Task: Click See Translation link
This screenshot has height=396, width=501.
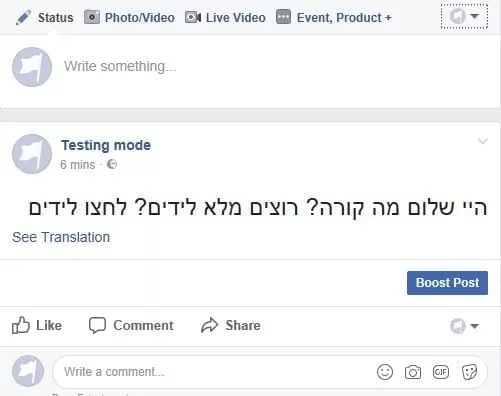Action: click(61, 237)
